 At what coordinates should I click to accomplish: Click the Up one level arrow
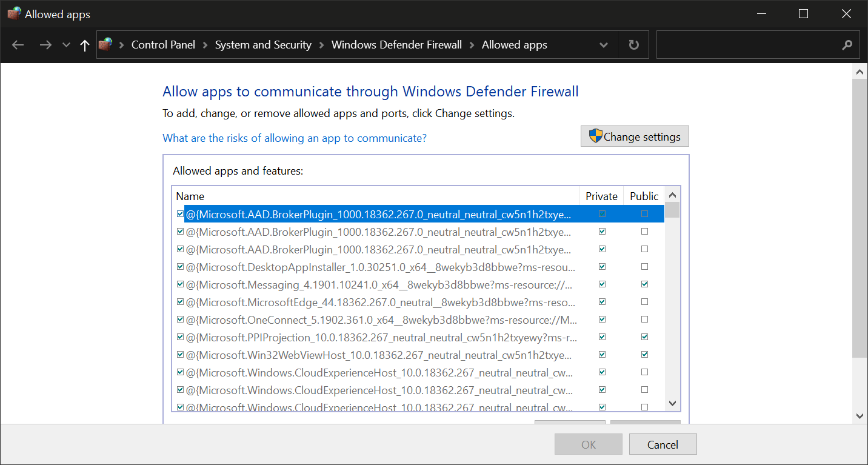84,45
